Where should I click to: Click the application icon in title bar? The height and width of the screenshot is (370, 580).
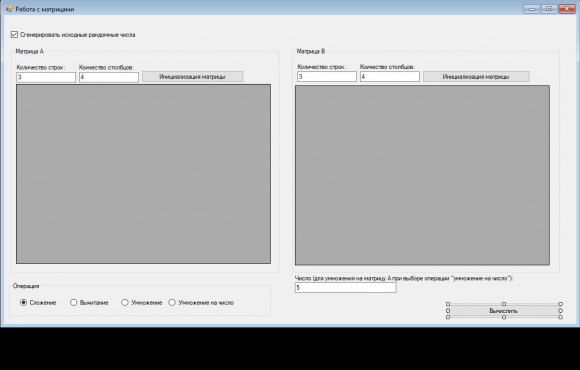(x=9, y=9)
